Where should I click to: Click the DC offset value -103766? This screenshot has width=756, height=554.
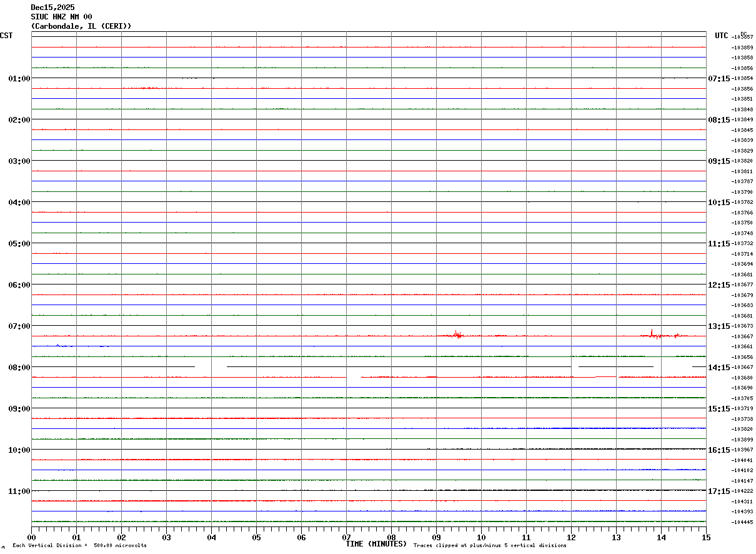pyautogui.click(x=742, y=212)
